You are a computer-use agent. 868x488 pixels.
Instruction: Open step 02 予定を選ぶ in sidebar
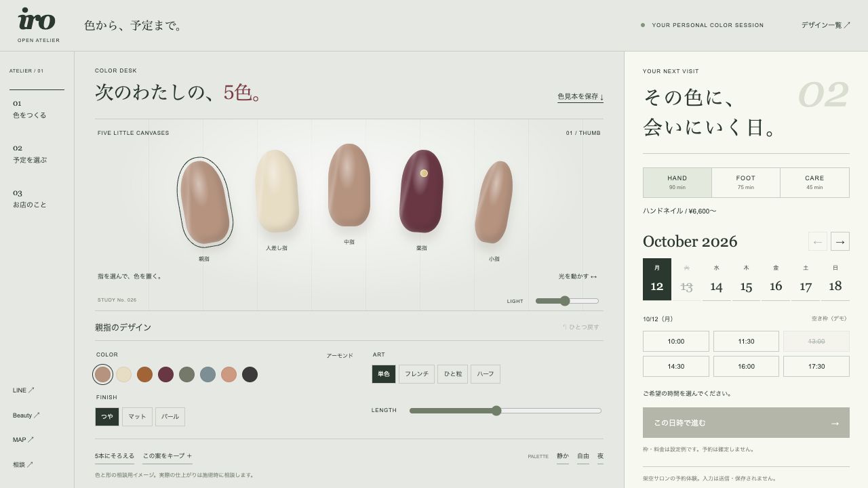coord(30,154)
